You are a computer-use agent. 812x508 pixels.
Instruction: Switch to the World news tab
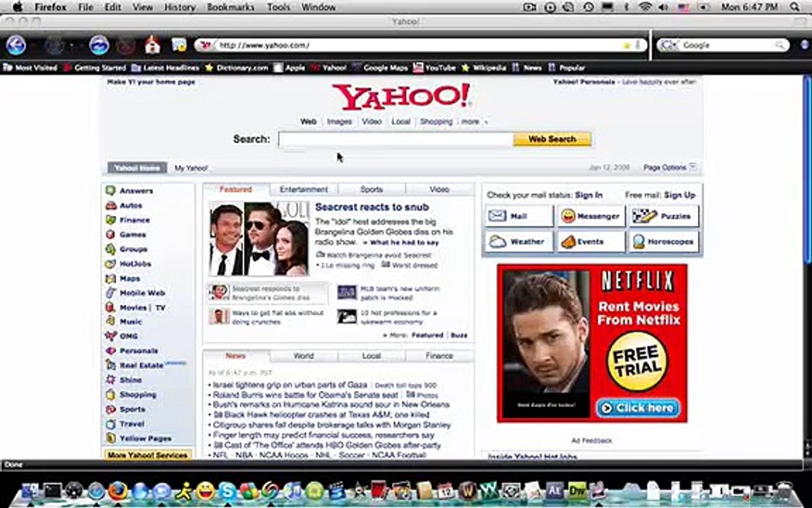click(304, 356)
